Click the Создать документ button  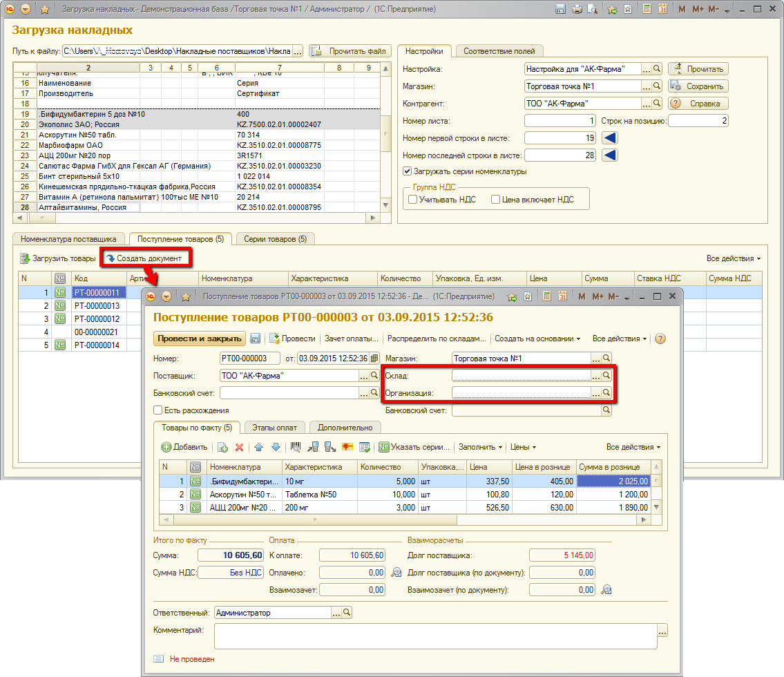[144, 258]
